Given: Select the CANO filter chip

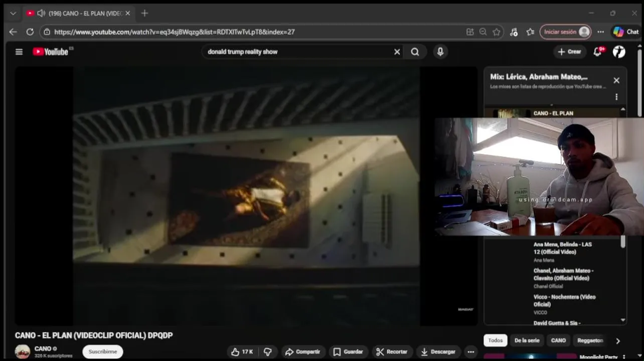Looking at the screenshot, I should pos(558,340).
